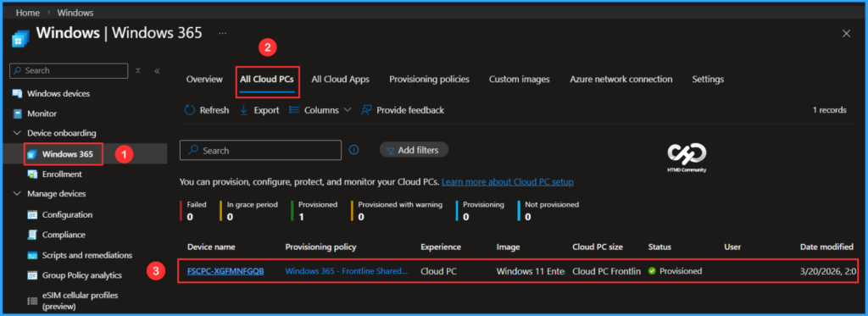Click the Provisioning count summary

(480, 211)
